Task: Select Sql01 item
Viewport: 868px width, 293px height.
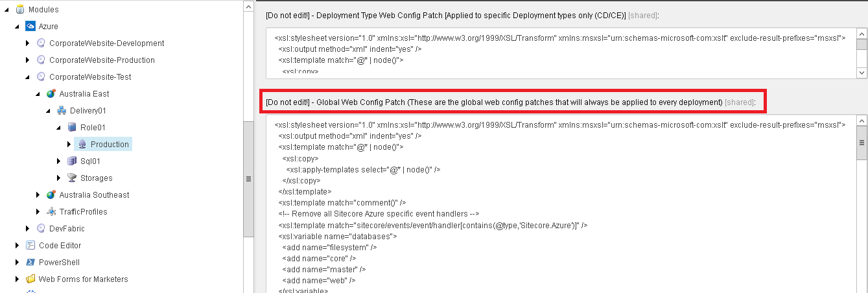Action: point(90,161)
